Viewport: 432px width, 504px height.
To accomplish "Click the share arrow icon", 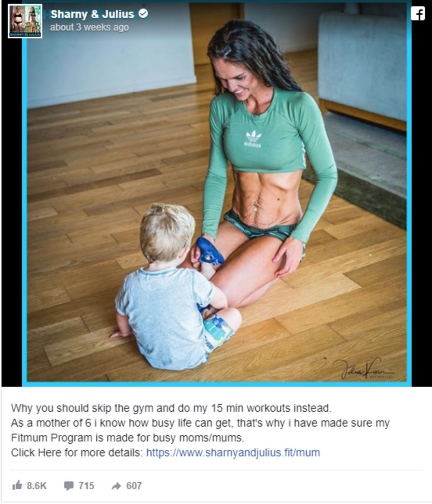I will pyautogui.click(x=116, y=486).
